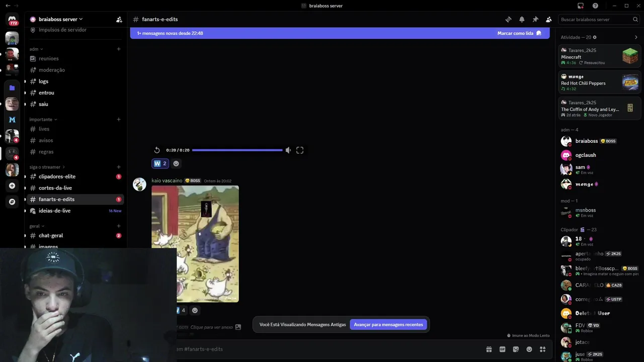This screenshot has height=362, width=644.
Task: Open activity settings gear icon
Action: (595, 37)
